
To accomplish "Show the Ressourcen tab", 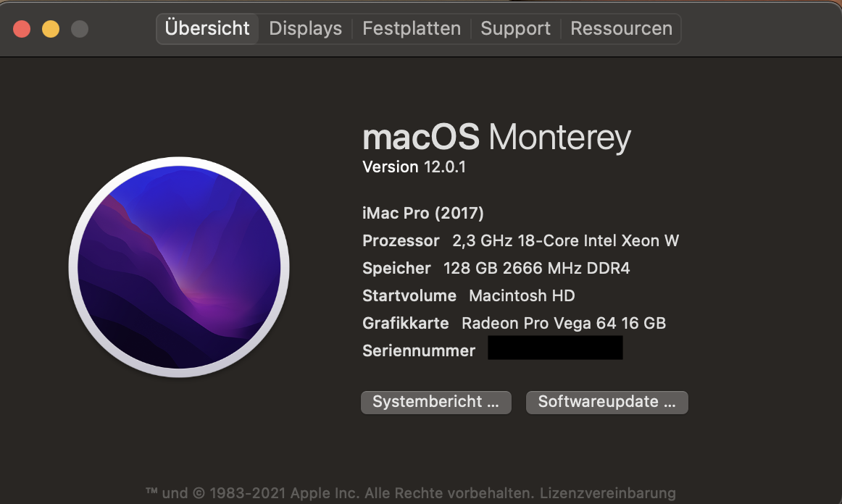I will tap(621, 29).
